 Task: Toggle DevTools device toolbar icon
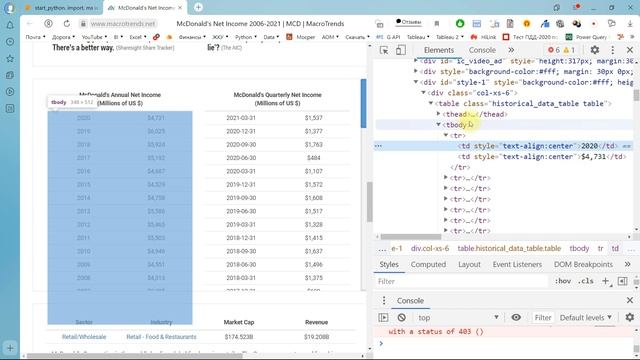[400, 50]
